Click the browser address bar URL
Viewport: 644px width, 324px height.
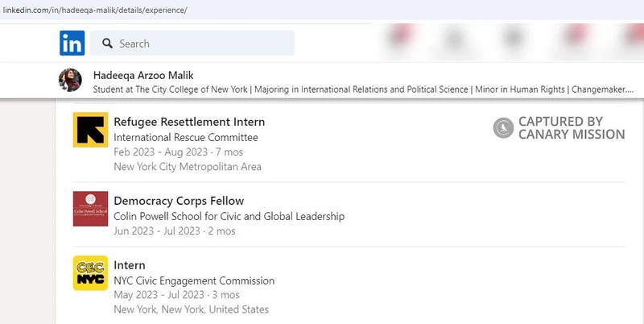[95, 10]
